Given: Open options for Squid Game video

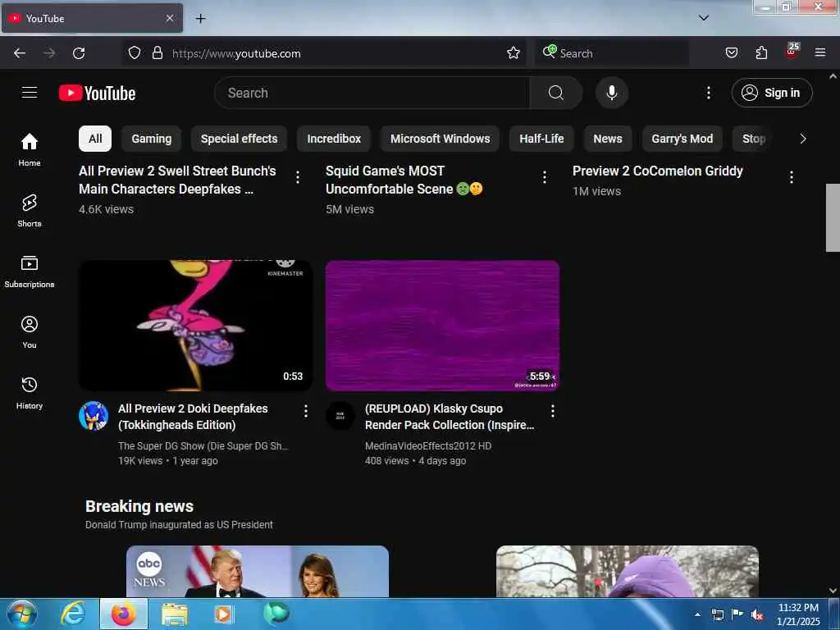Looking at the screenshot, I should (545, 177).
